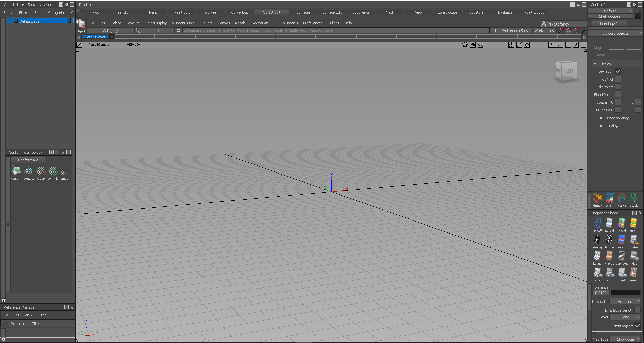Click the usetex diagnostic shade icon
The width and height of the screenshot is (644, 343).
pos(634,240)
